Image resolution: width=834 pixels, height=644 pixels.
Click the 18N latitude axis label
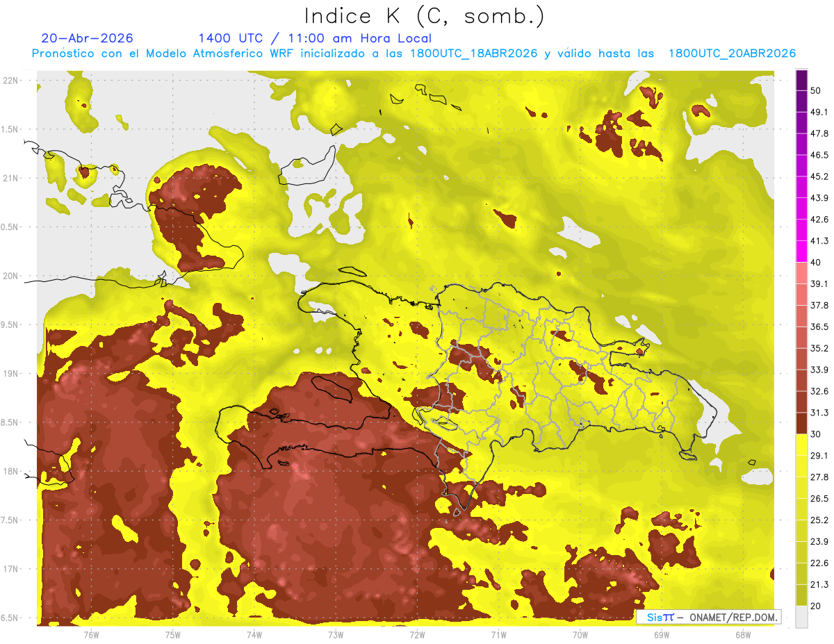(x=10, y=471)
